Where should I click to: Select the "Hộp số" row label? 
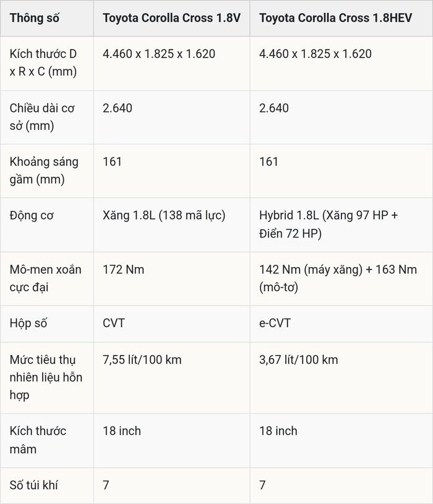pyautogui.click(x=28, y=323)
